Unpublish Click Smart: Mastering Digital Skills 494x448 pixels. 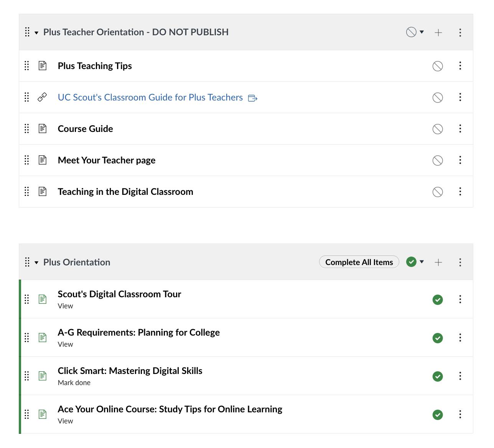(437, 376)
